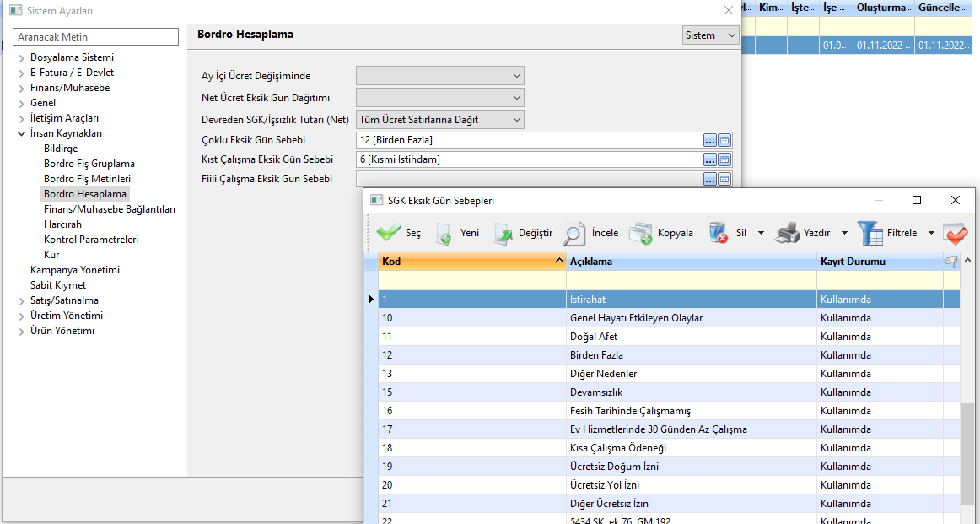Click the Sil delete icon
The width and height of the screenshot is (980, 524).
(x=719, y=233)
